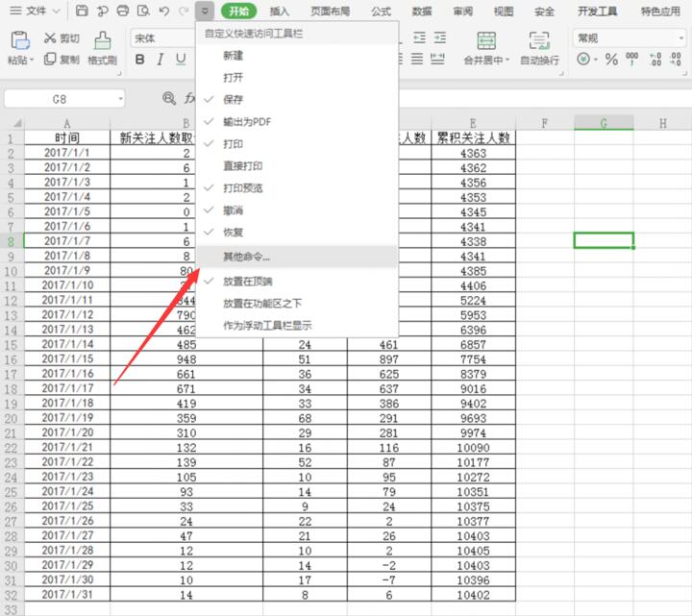Click the Increase Decimal icon
Image resolution: width=692 pixels, height=616 pixels.
(x=655, y=60)
